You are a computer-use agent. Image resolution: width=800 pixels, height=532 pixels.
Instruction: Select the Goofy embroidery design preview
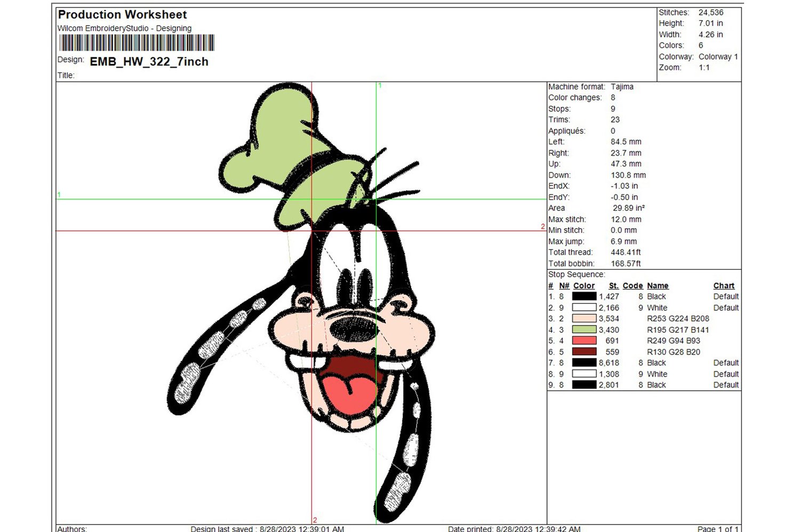301,303
